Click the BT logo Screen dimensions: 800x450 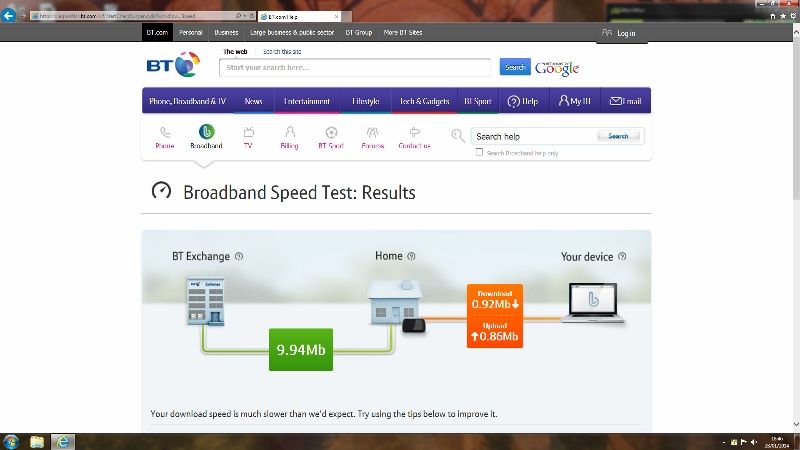coord(173,65)
